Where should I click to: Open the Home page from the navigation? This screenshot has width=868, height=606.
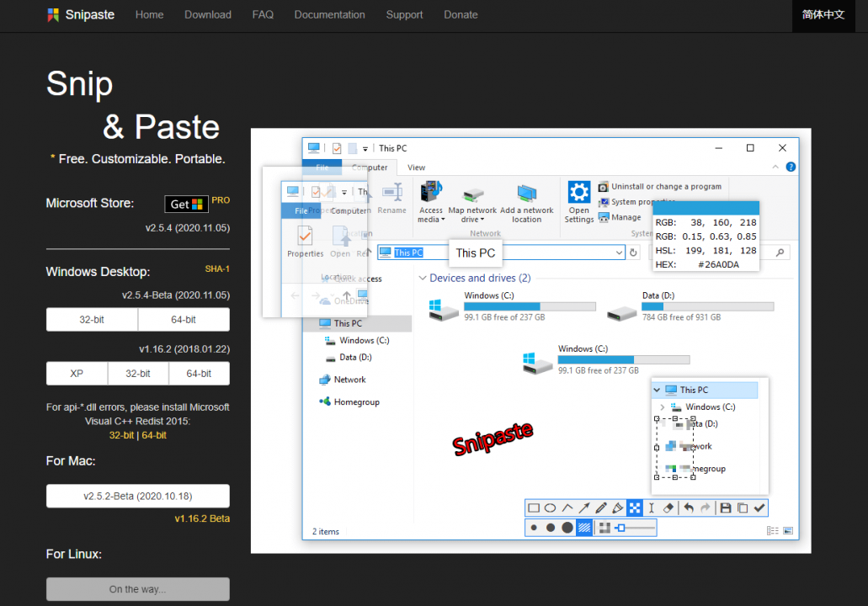[150, 15]
